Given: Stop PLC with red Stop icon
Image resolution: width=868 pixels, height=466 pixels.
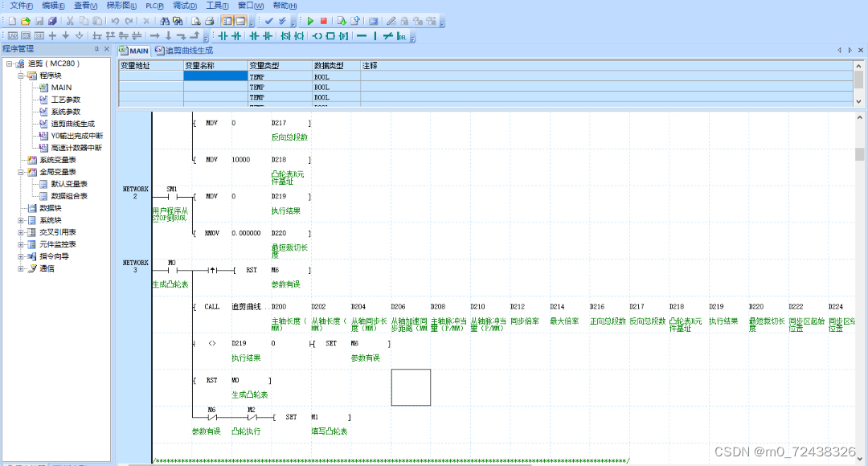Looking at the screenshot, I should pyautogui.click(x=324, y=21).
